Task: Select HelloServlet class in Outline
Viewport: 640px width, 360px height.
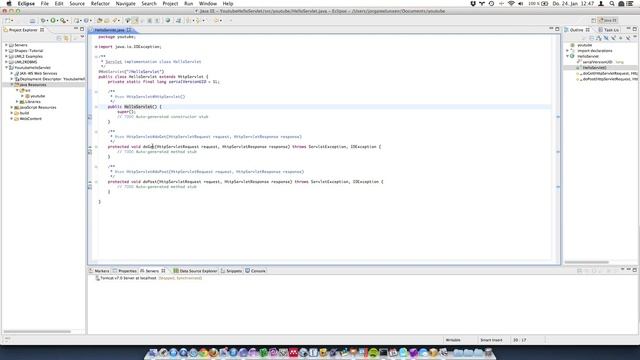Action: pyautogui.click(x=585, y=56)
